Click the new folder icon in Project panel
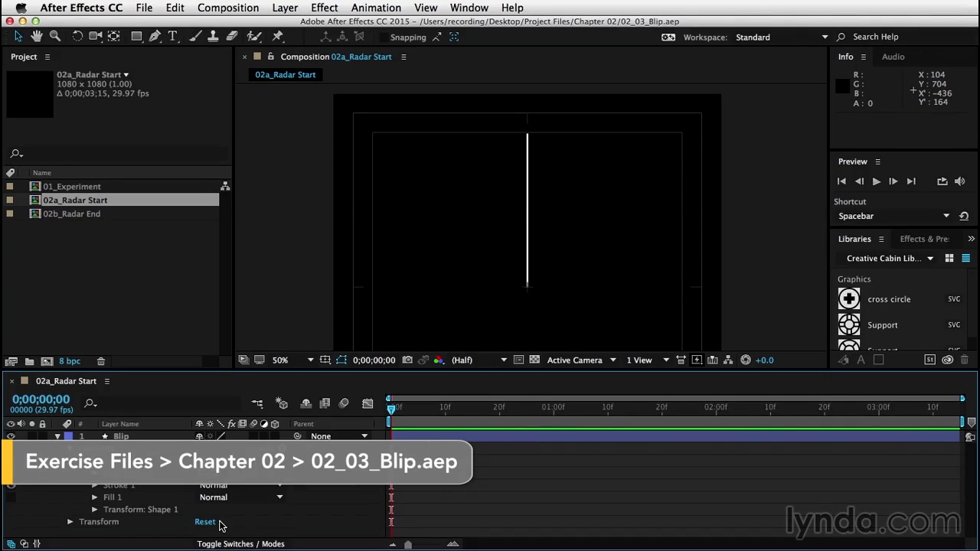The image size is (980, 551). pyautogui.click(x=29, y=361)
